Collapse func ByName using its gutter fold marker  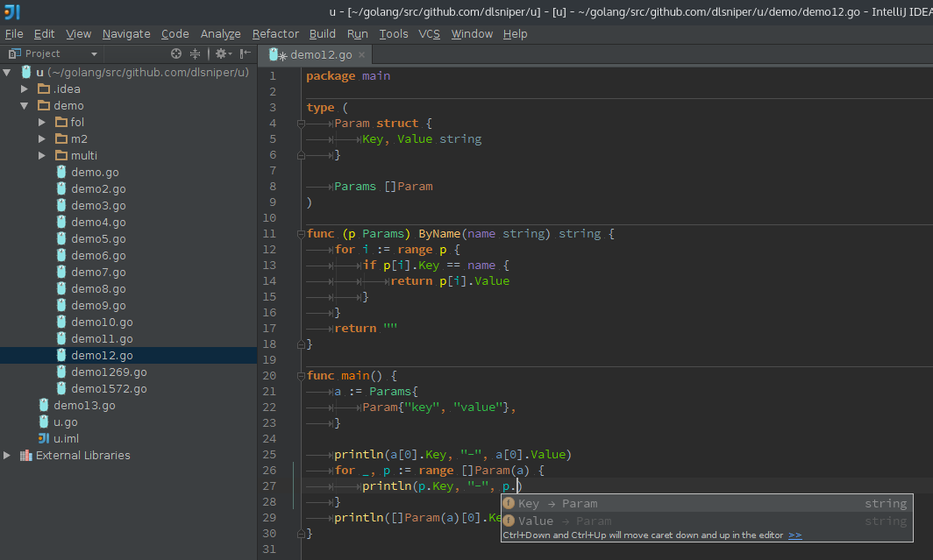301,234
